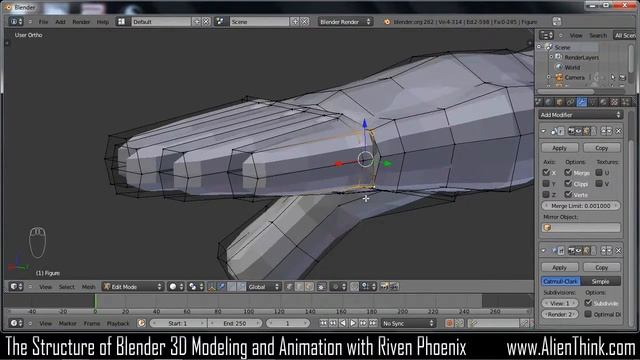Open the Blender Render engine dropdown
This screenshot has width=640, height=360.
[345, 22]
